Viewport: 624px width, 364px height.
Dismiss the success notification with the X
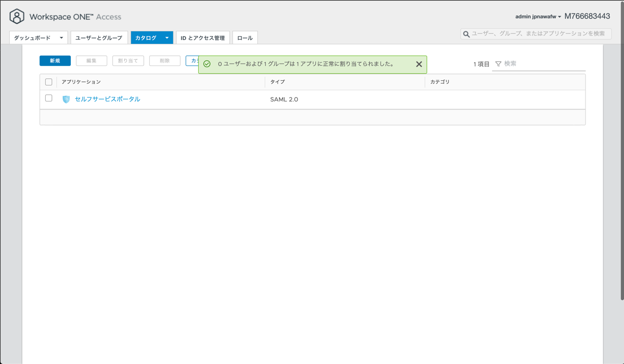tap(419, 64)
